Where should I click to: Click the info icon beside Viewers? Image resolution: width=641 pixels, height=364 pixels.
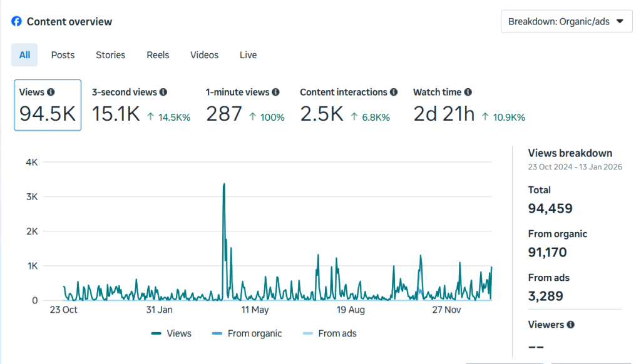pos(570,325)
